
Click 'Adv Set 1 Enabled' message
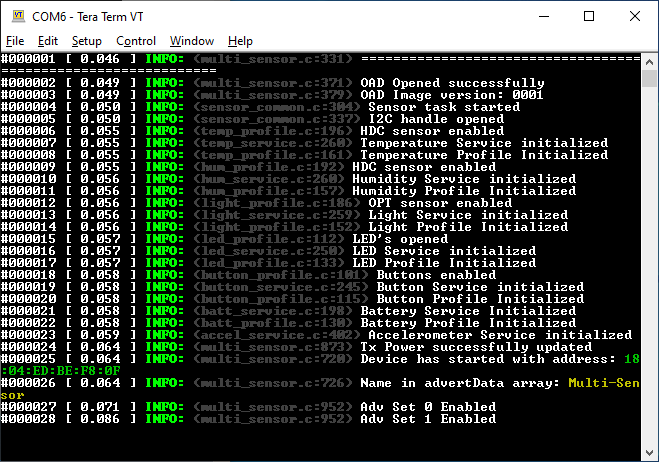point(428,419)
